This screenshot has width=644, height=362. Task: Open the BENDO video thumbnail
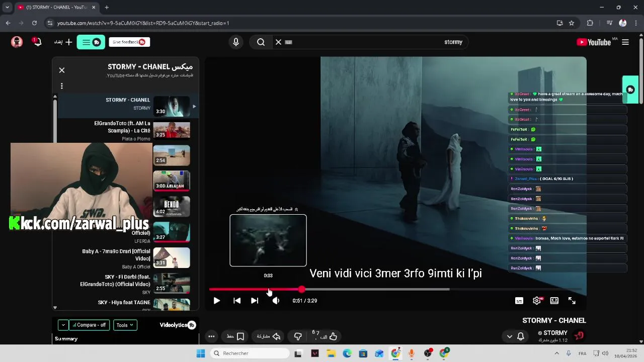(172, 206)
